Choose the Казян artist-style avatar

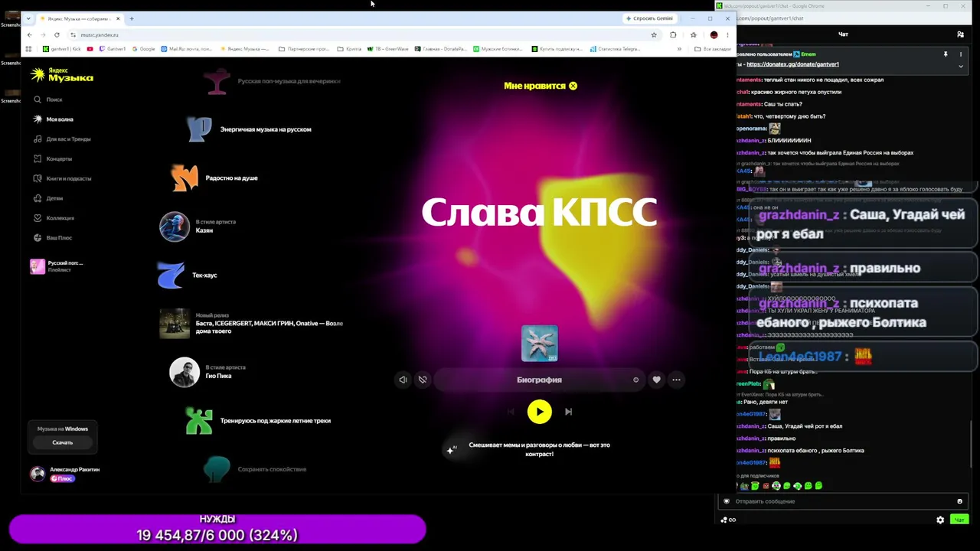point(175,227)
